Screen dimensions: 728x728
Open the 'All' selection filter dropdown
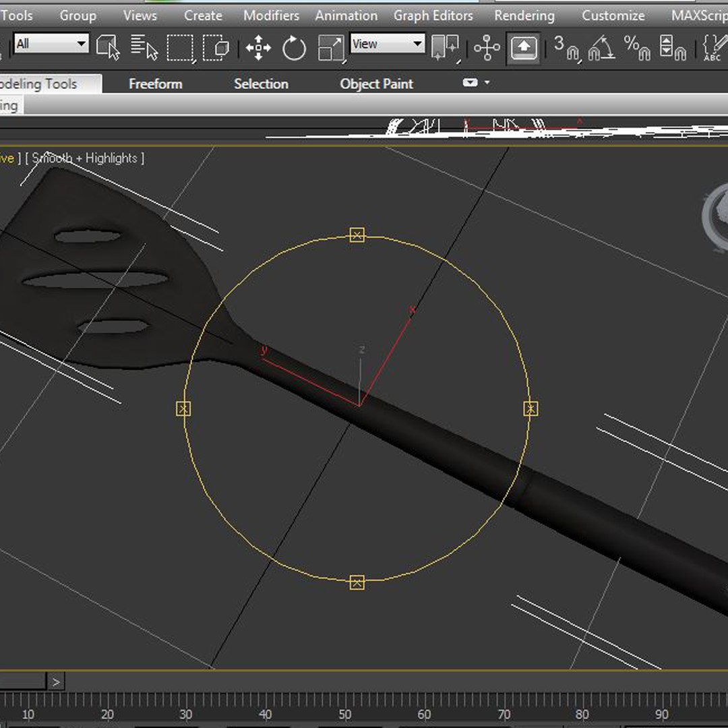[x=51, y=44]
